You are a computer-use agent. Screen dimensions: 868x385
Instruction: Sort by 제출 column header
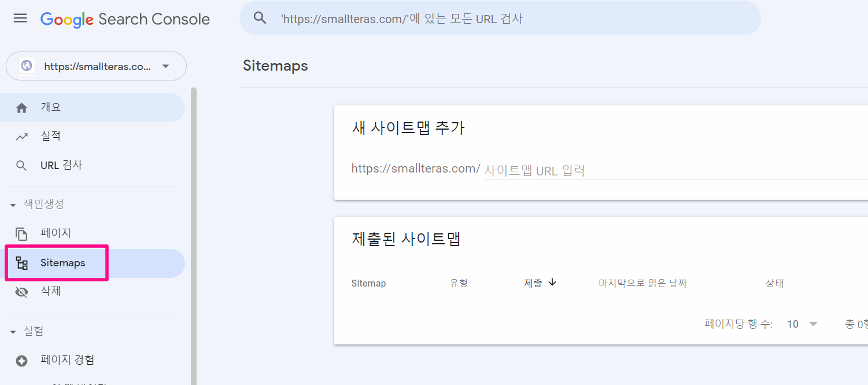[533, 283]
